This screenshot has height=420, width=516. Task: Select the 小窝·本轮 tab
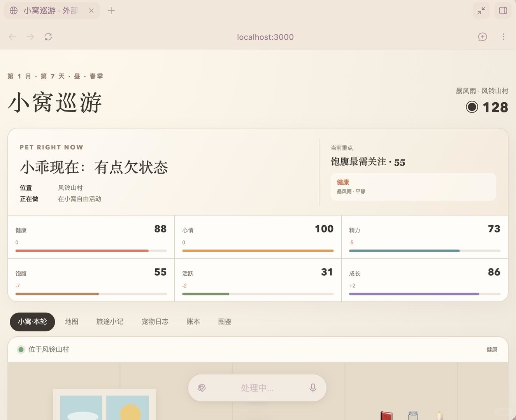coord(32,322)
